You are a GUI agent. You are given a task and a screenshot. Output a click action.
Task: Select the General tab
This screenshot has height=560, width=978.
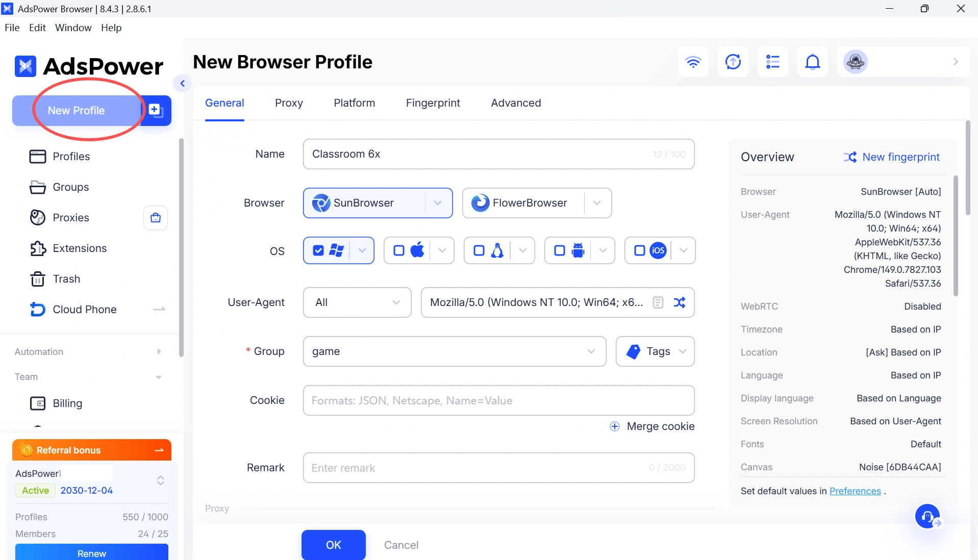tap(224, 103)
